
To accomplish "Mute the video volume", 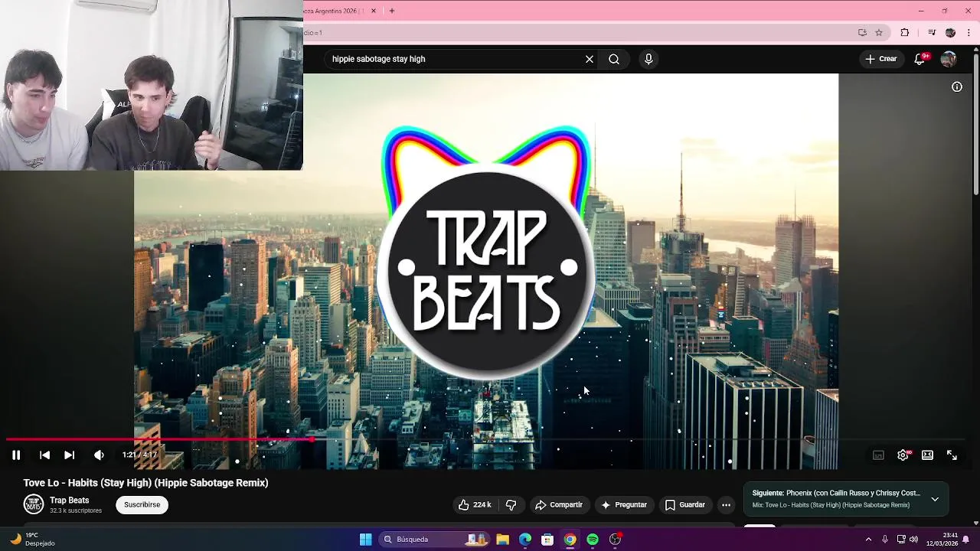I will click(99, 455).
